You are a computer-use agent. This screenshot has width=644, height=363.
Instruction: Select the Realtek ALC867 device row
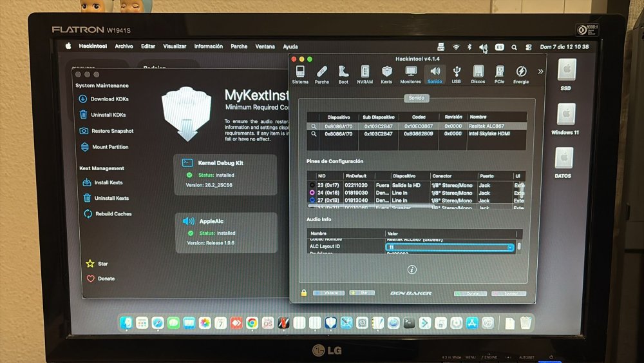pyautogui.click(x=417, y=126)
